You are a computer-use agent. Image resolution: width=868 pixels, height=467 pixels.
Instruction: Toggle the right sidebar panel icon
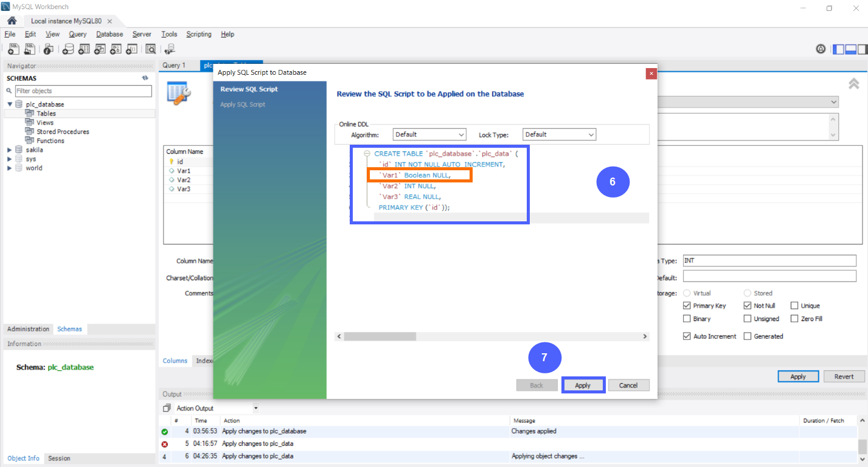coord(863,49)
